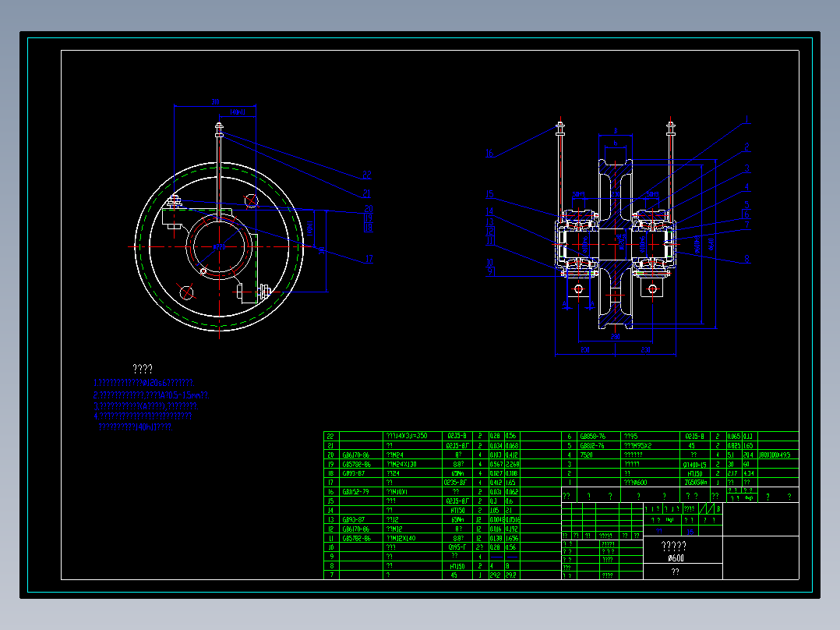The width and height of the screenshot is (840, 630).
Task: Select part callout 16 in section view
Action: 489,154
